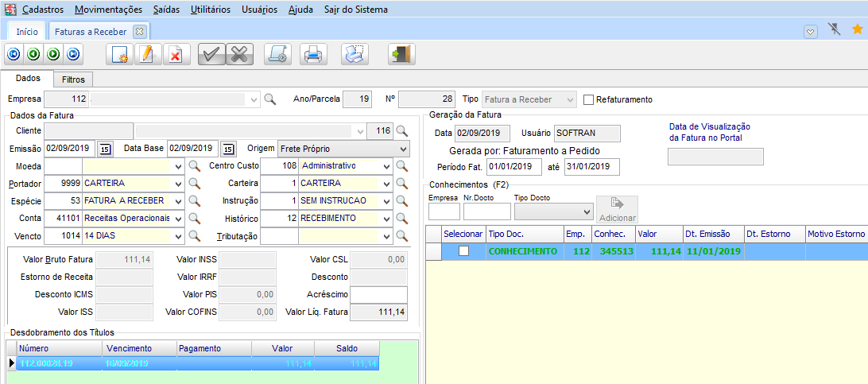Print the fatura using the printer icon
Screen dimensions: 868x384
click(x=313, y=54)
